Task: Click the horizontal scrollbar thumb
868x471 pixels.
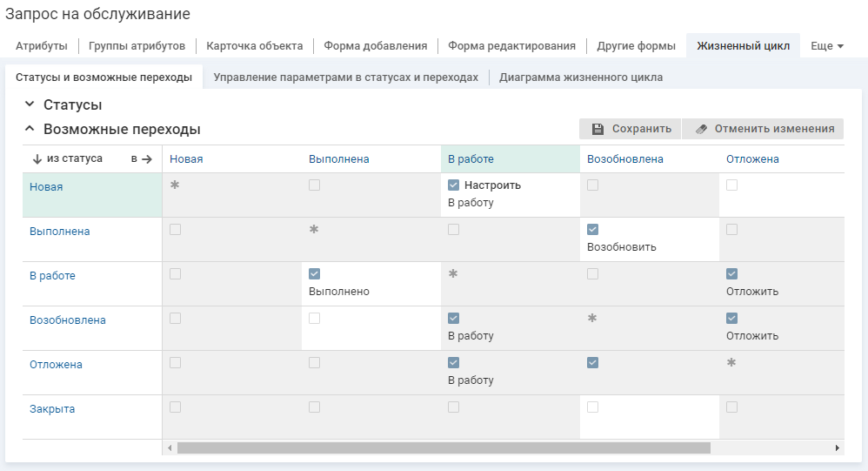Action: tap(444, 447)
